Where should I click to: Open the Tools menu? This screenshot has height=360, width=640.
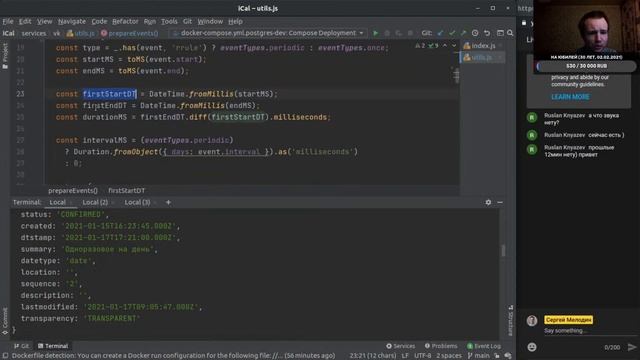pyautogui.click(x=169, y=21)
